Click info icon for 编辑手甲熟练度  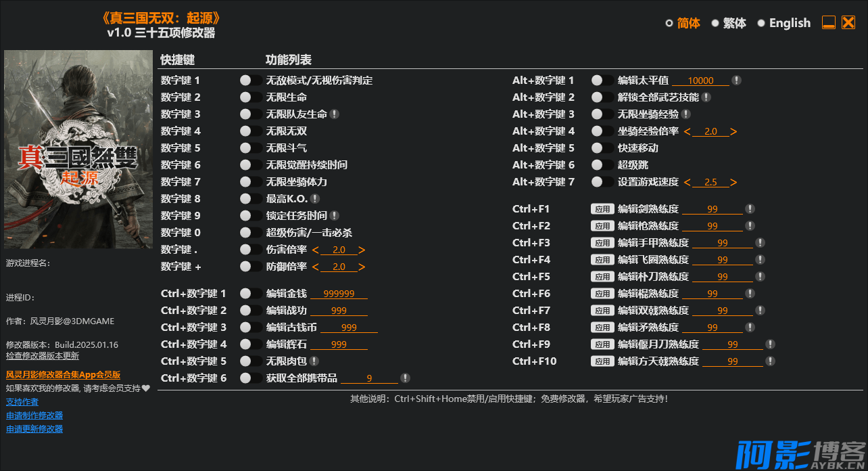[x=760, y=243]
